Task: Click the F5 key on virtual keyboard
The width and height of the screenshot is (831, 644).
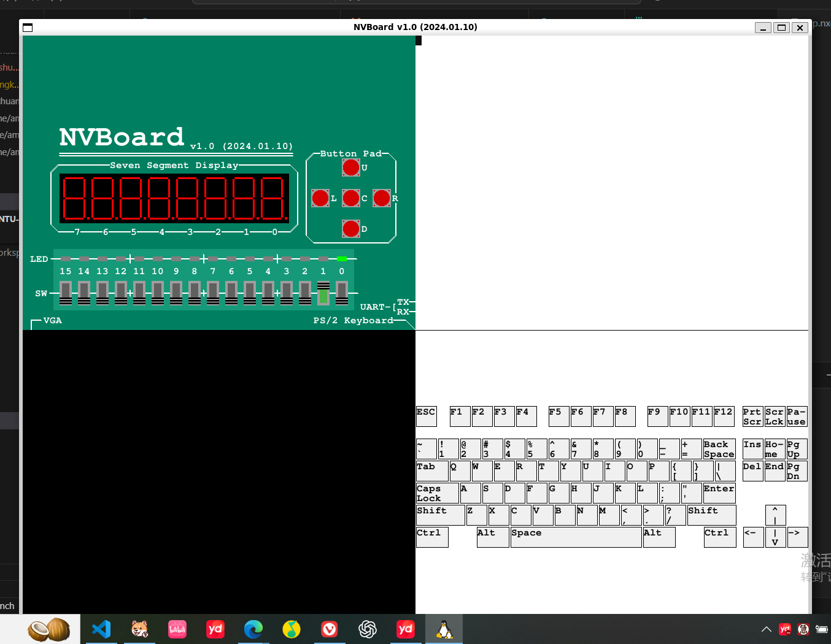Action: pyautogui.click(x=559, y=416)
